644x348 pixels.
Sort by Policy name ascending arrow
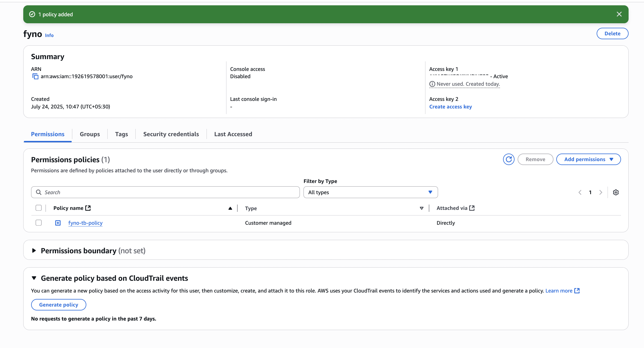(230, 208)
